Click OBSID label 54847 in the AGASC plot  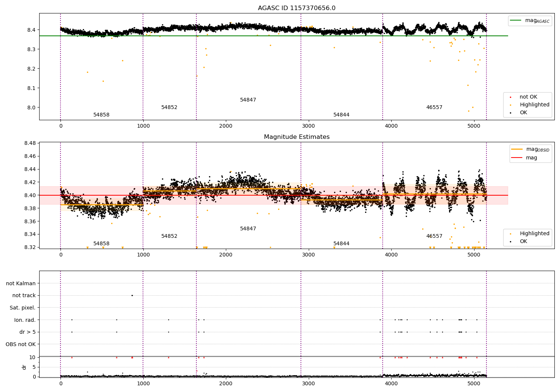(x=248, y=100)
